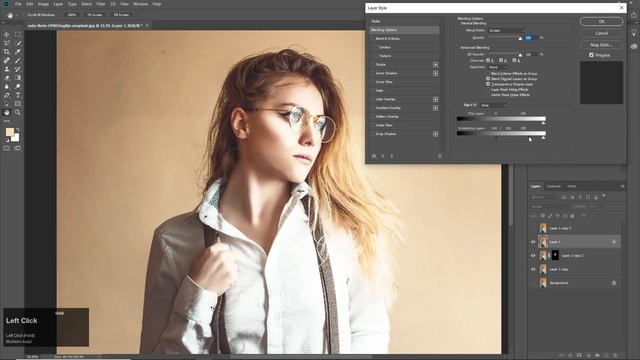Select the Blur tool
The width and height of the screenshot is (640, 360).
click(x=7, y=86)
